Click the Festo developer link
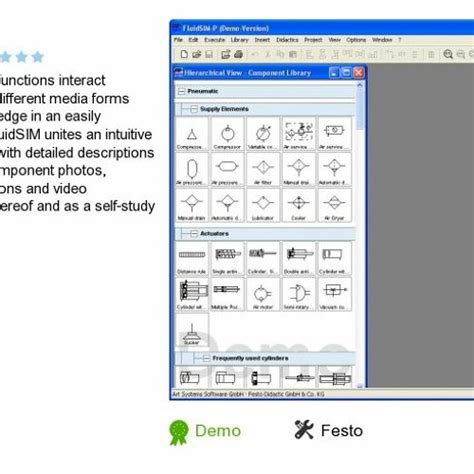 click(x=329, y=431)
